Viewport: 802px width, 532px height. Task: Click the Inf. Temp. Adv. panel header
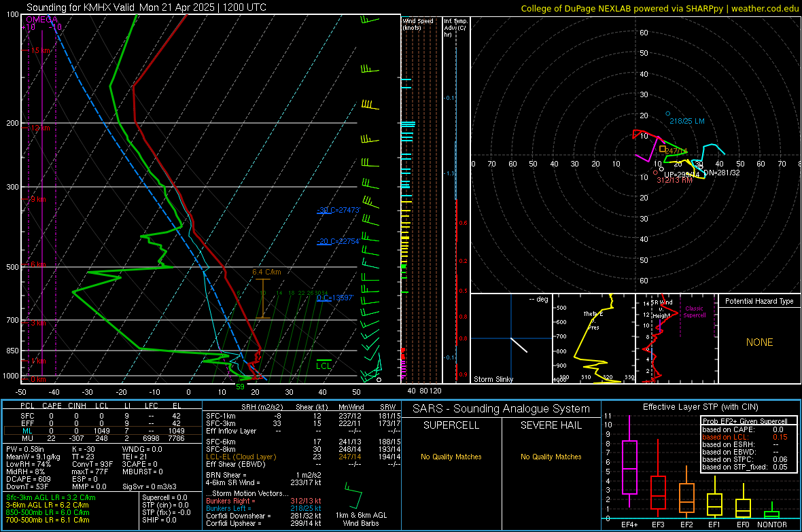pos(455,28)
